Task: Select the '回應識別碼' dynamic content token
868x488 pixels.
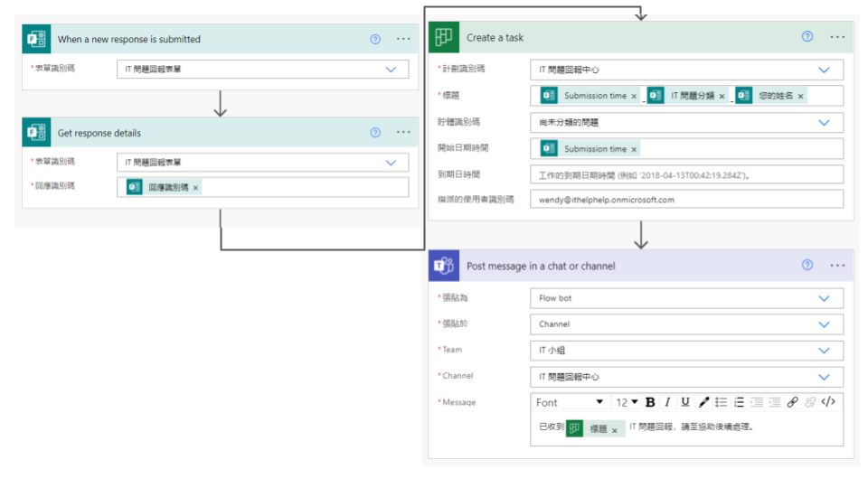Action: [x=164, y=188]
